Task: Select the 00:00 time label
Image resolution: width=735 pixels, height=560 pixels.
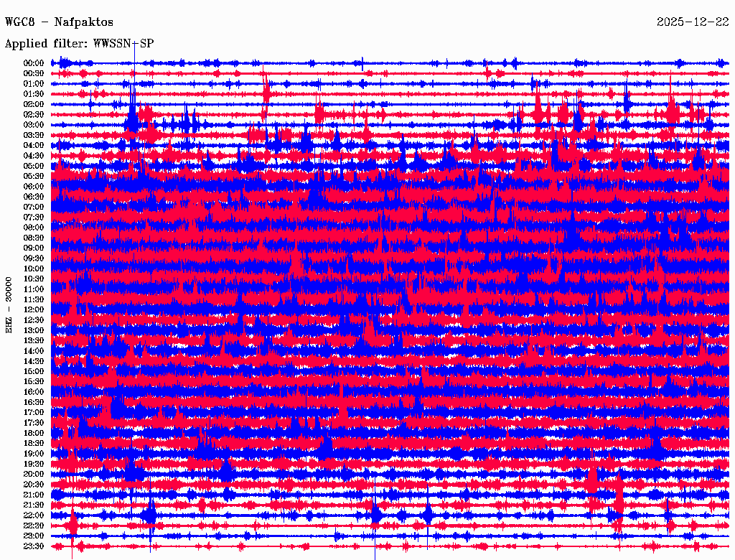Action: [x=34, y=63]
